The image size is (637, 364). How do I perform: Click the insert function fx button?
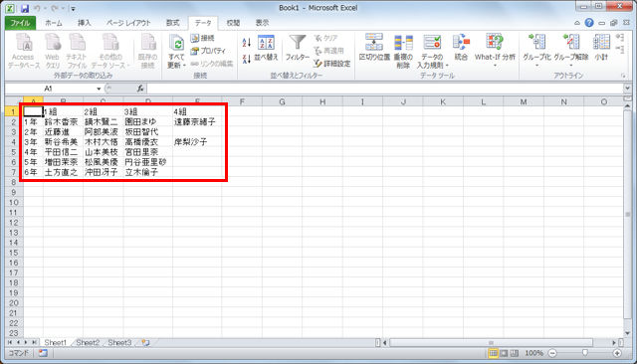140,89
